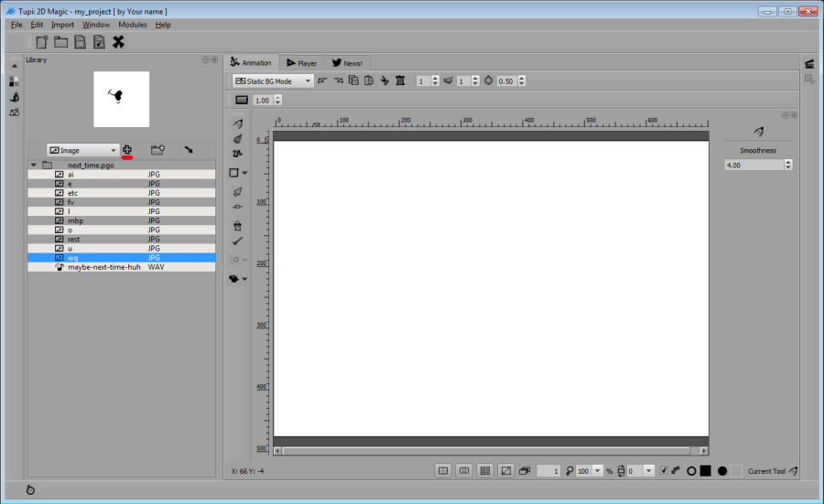Select the mbp JPG item in library

[76, 220]
